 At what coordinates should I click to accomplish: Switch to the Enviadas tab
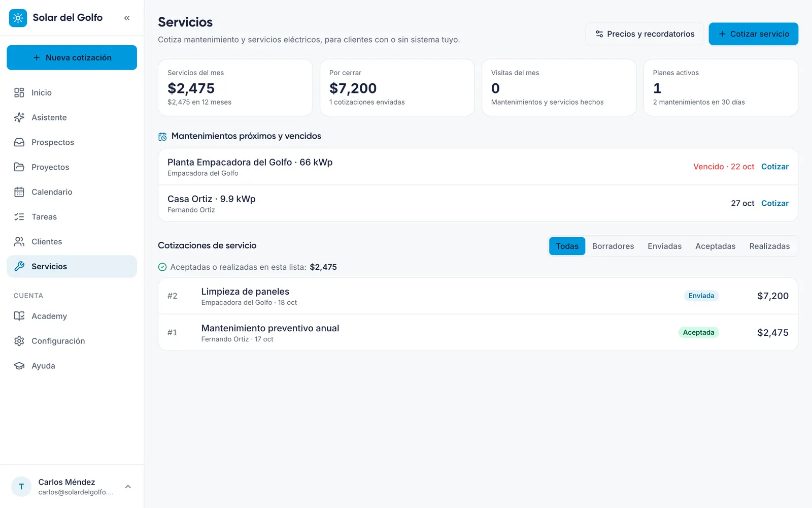(x=664, y=246)
